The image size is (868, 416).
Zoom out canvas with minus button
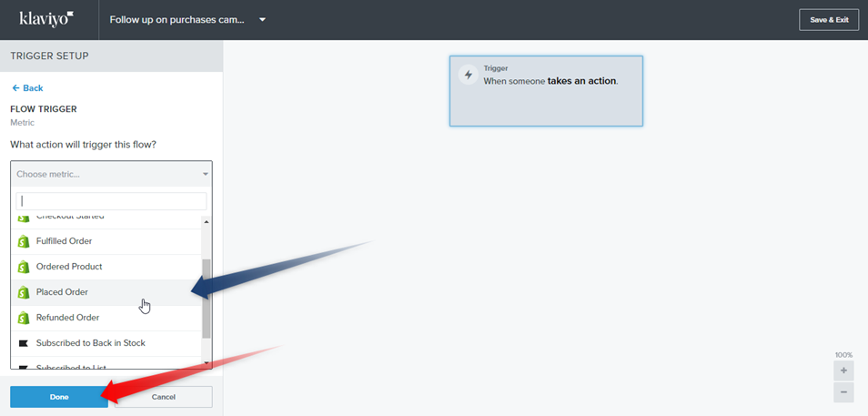point(843,392)
